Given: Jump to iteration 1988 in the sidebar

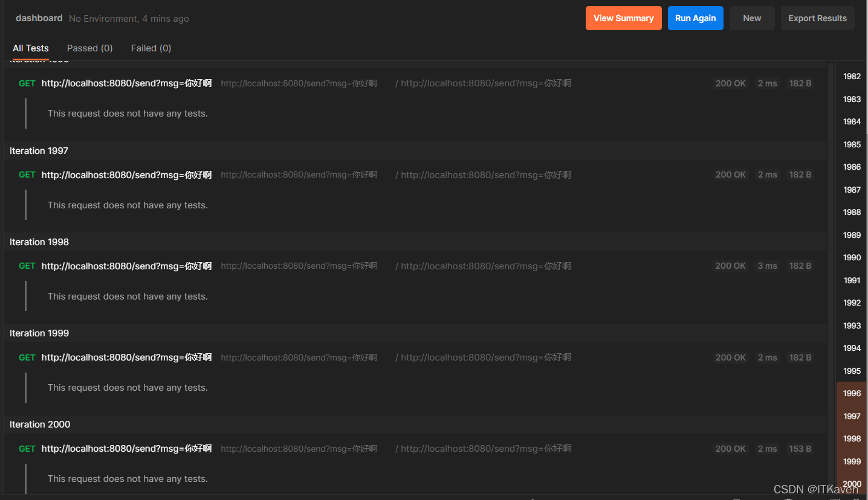Looking at the screenshot, I should point(852,212).
